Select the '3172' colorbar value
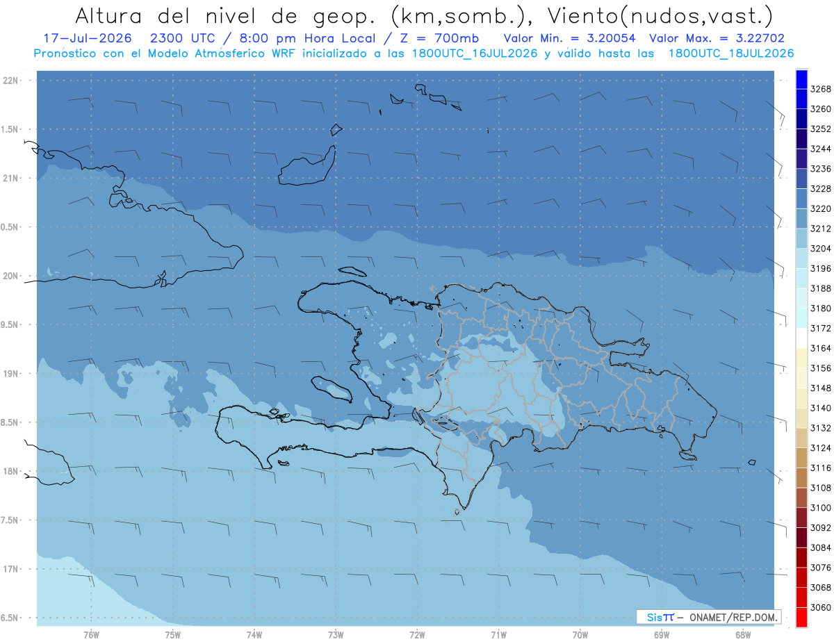 (x=821, y=328)
